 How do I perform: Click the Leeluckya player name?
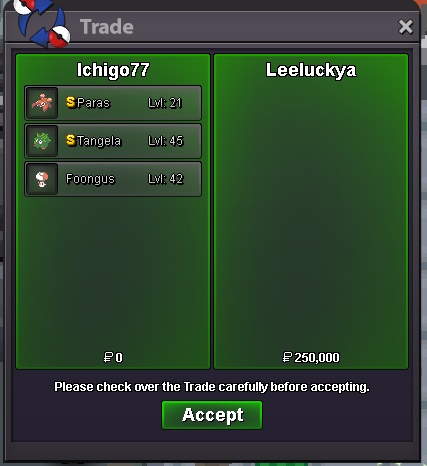click(x=311, y=70)
